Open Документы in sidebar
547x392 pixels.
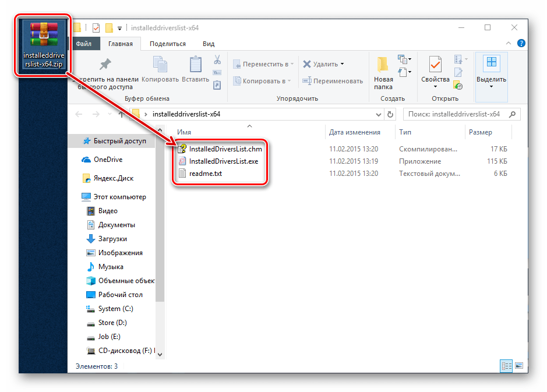tap(110, 225)
